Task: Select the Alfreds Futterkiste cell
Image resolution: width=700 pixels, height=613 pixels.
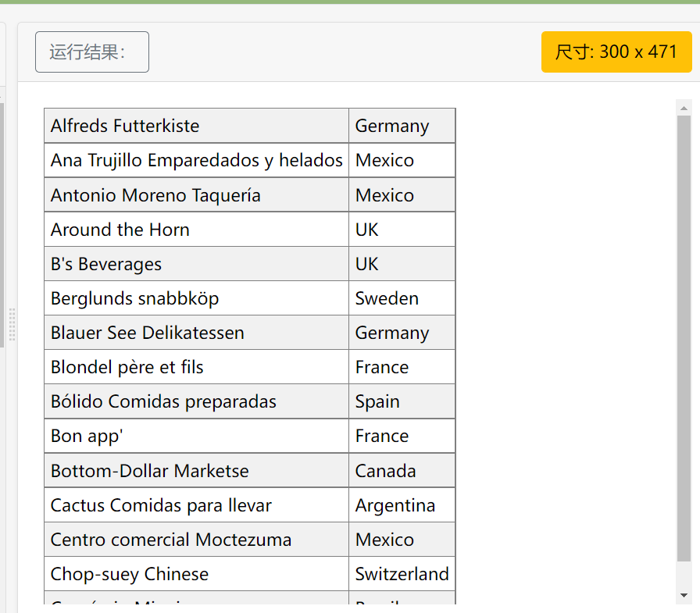Action: (x=196, y=126)
